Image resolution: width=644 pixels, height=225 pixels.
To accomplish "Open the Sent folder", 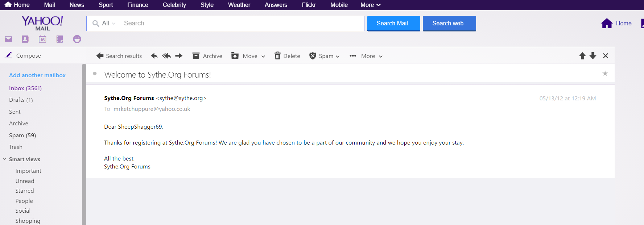I will 15,112.
